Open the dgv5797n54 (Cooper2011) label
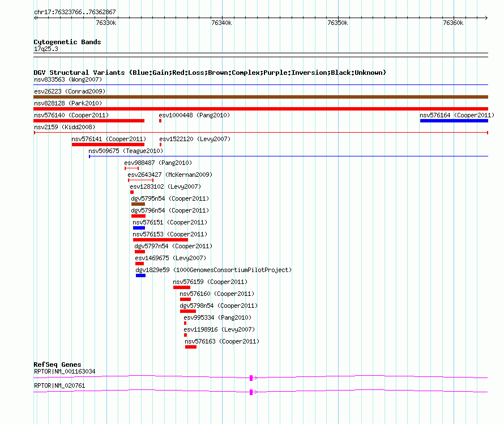The height and width of the screenshot is (424, 504). 173,246
